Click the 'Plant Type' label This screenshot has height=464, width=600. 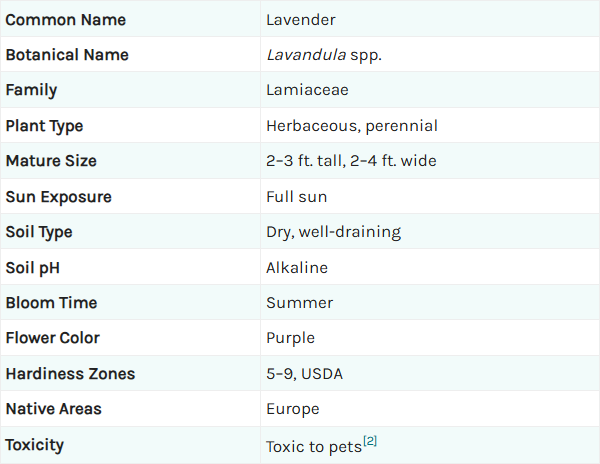(44, 126)
